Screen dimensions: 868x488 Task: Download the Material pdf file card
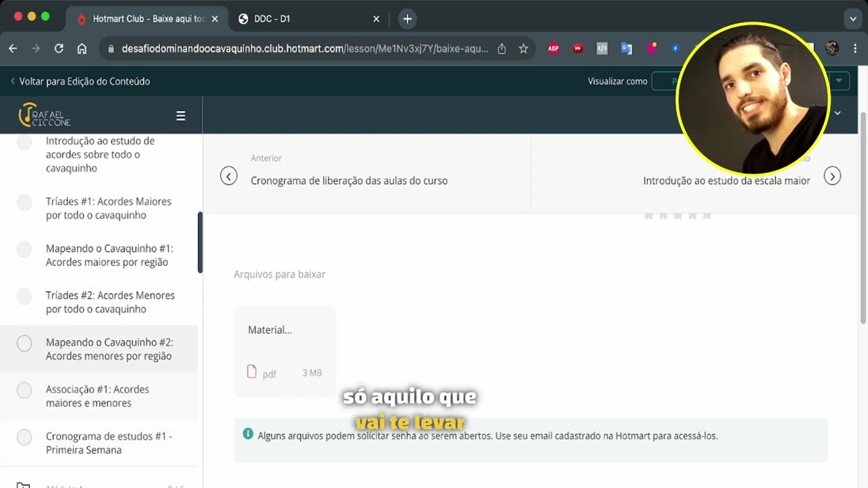point(285,351)
